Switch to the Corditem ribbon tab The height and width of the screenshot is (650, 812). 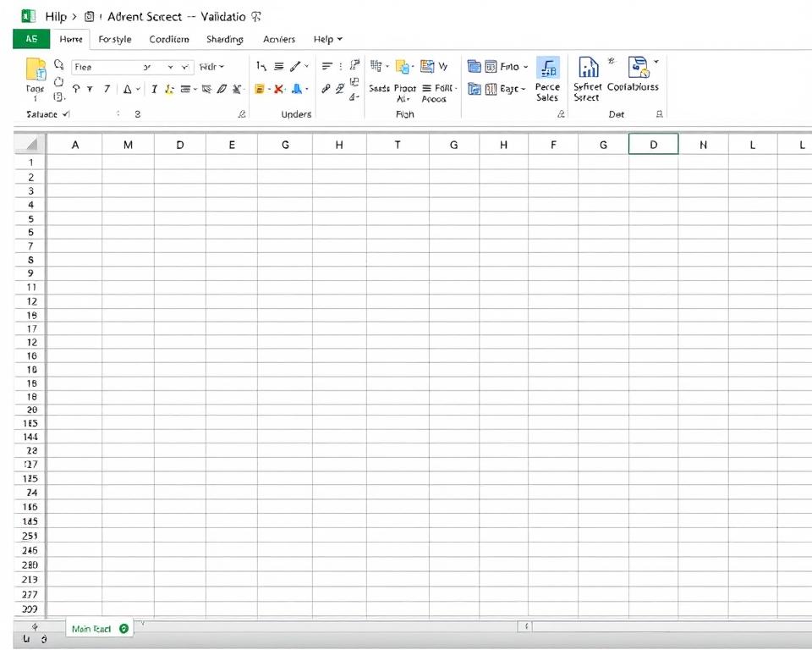tap(169, 39)
